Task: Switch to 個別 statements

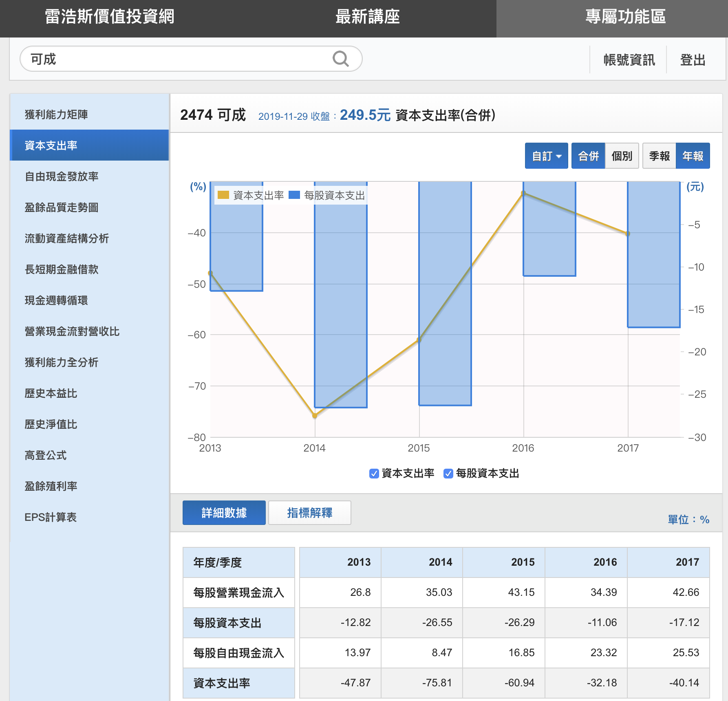Action: (x=622, y=156)
